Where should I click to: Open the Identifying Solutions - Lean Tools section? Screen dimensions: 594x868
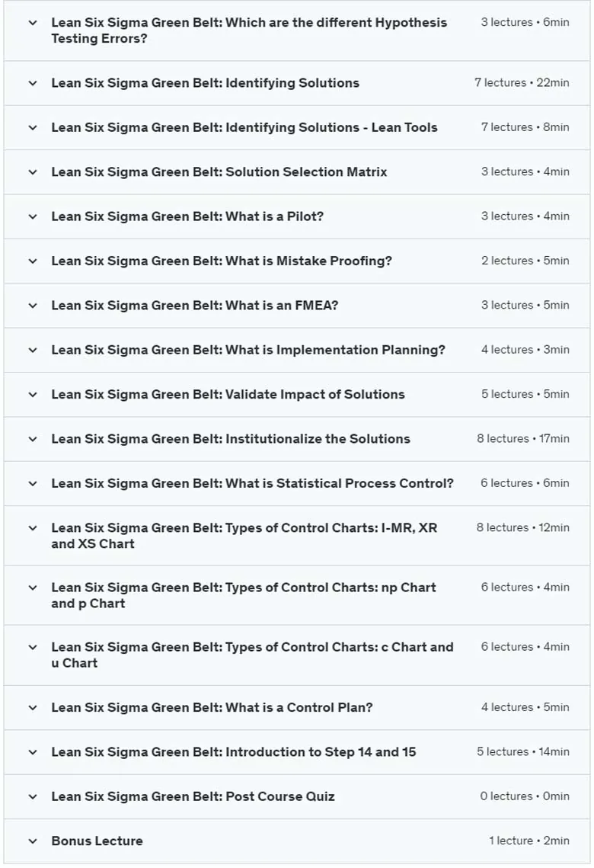(297, 127)
